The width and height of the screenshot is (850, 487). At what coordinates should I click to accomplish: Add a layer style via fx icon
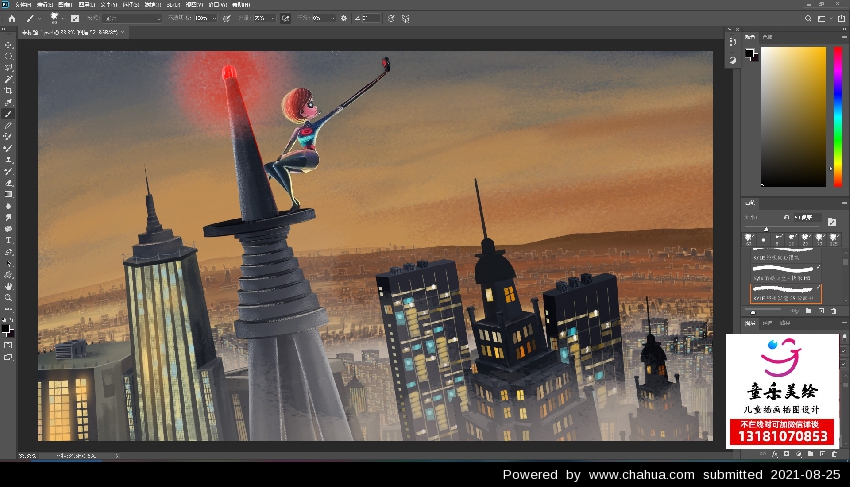[775, 454]
